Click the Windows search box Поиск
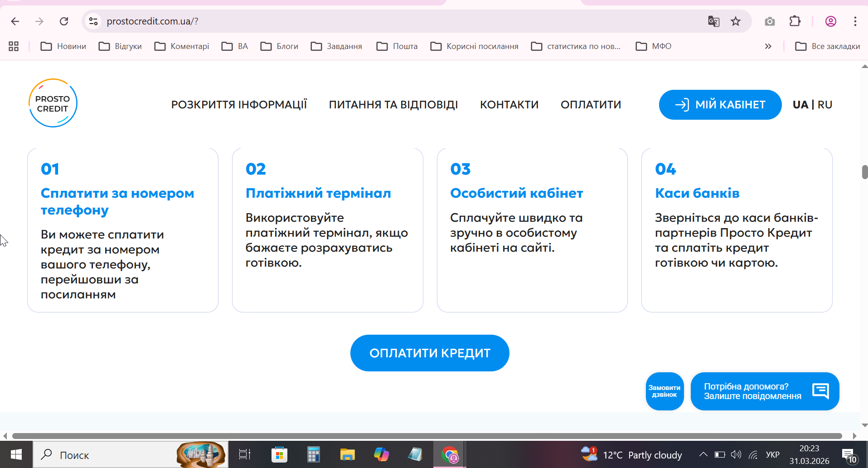 (131, 454)
